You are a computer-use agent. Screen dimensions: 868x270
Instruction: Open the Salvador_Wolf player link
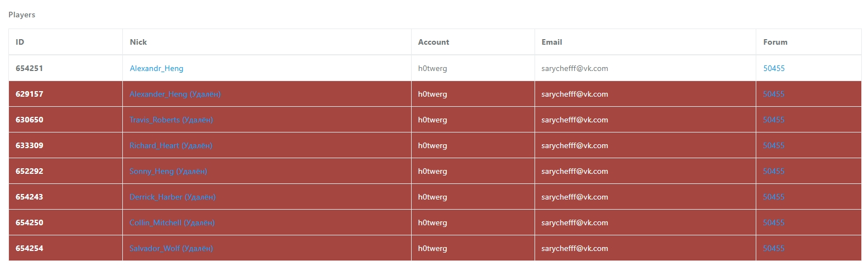171,248
